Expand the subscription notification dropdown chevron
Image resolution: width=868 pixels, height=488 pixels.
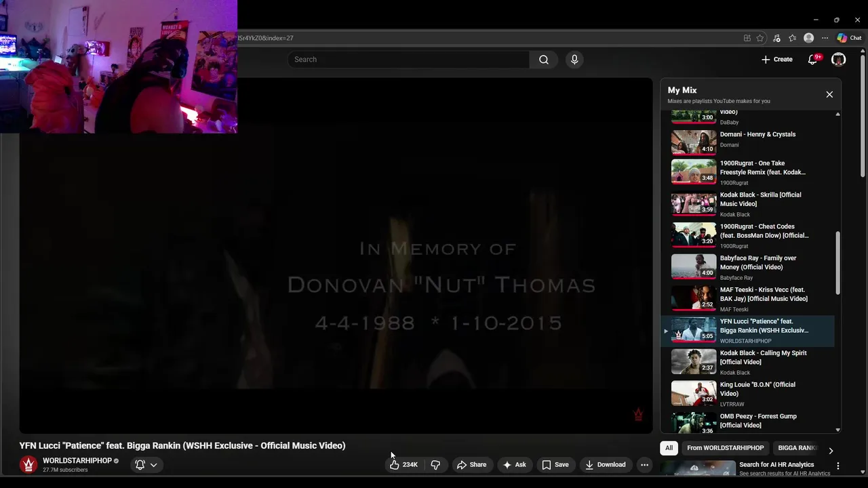coord(154,465)
